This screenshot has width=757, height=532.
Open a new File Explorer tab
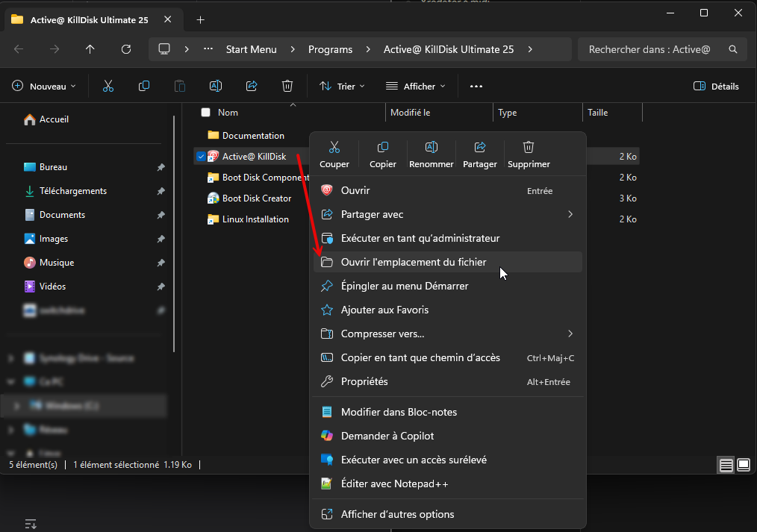point(200,20)
